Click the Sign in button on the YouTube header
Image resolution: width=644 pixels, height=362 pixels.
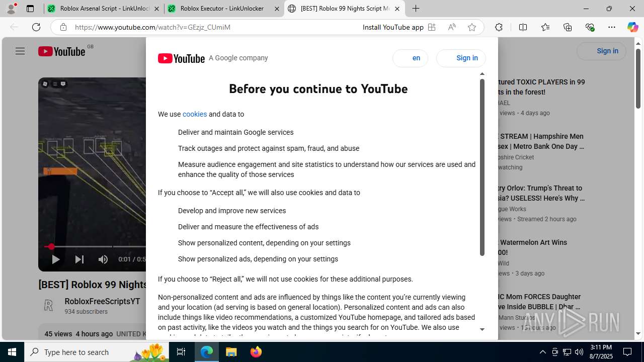pos(601,51)
